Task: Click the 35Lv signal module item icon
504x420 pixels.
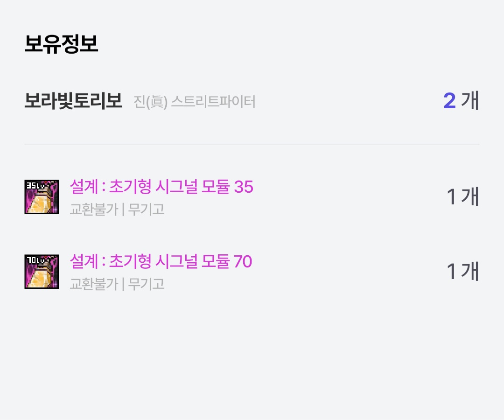Action: click(42, 197)
